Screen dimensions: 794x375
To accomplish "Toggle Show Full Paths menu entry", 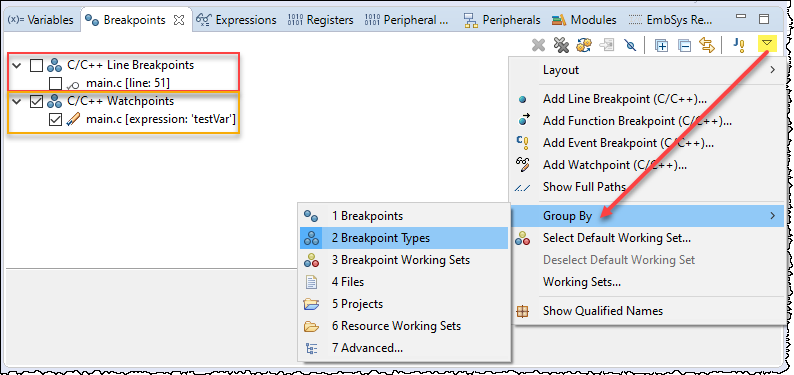I will (x=646, y=187).
